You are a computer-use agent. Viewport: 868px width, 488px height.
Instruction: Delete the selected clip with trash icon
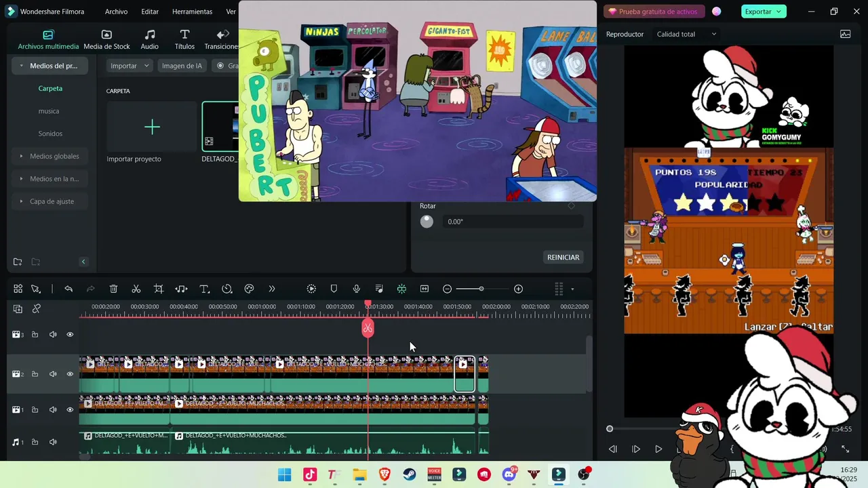click(x=113, y=289)
